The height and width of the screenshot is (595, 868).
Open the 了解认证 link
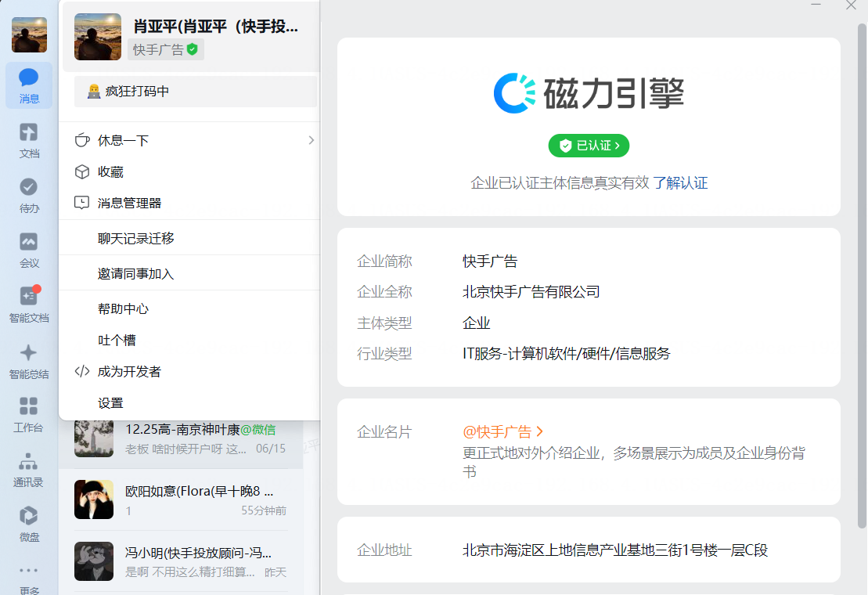680,183
